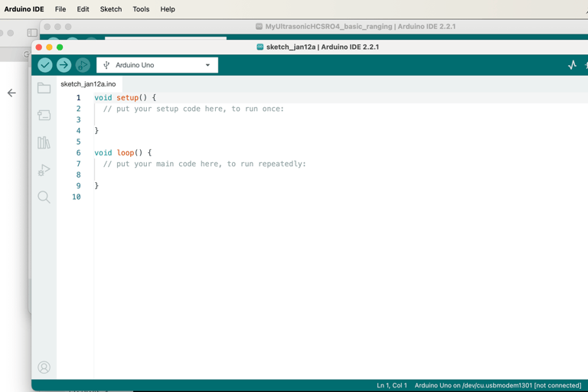Click the closing brace on line 9
This screenshot has height=392, width=588.
pyautogui.click(x=96, y=186)
